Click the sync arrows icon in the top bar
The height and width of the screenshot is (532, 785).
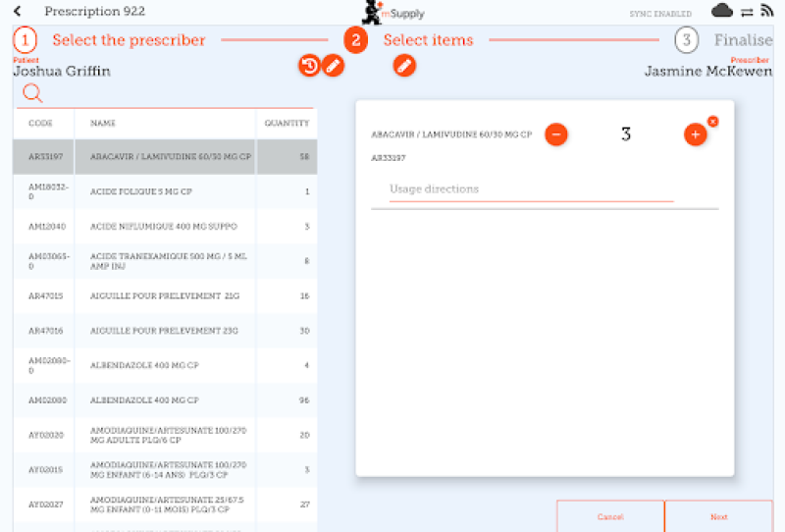point(746,12)
